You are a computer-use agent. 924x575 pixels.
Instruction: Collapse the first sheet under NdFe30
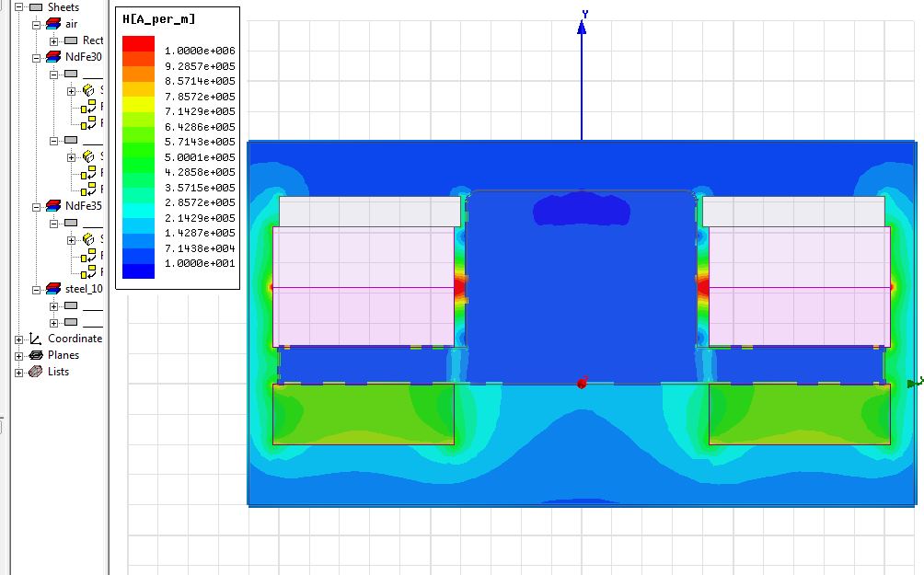click(53, 75)
